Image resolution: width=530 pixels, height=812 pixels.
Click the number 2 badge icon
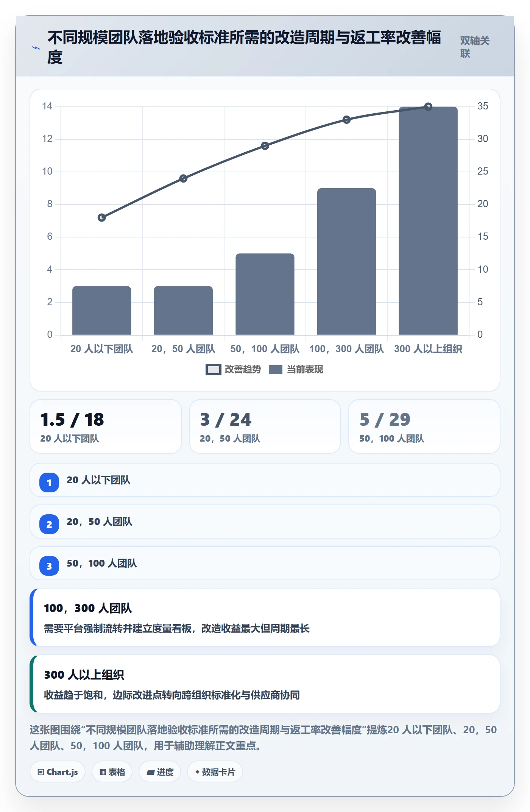49,524
